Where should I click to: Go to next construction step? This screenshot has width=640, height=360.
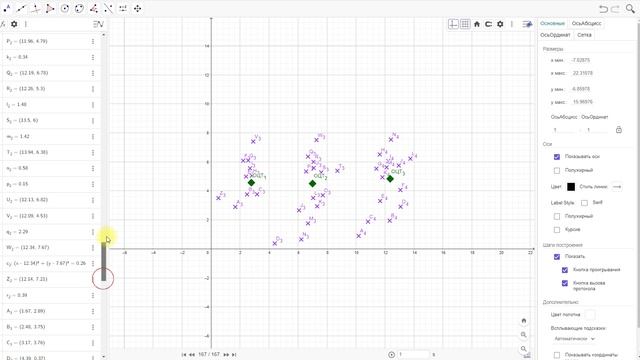coord(226,355)
